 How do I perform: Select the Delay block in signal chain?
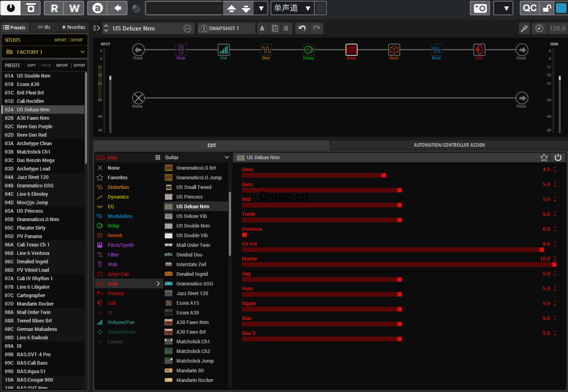309,50
